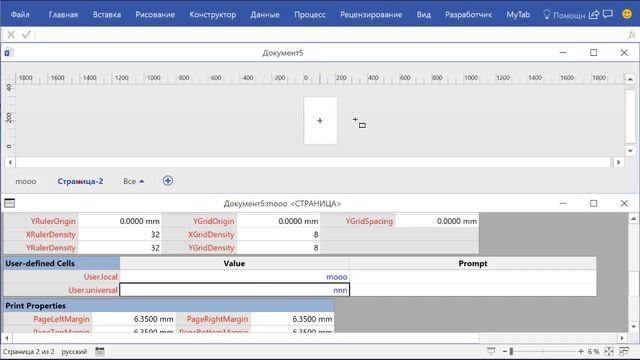Image resolution: width=640 pixels, height=360 pixels.
Task: Select the YGridSpacing value cell
Action: point(437,221)
